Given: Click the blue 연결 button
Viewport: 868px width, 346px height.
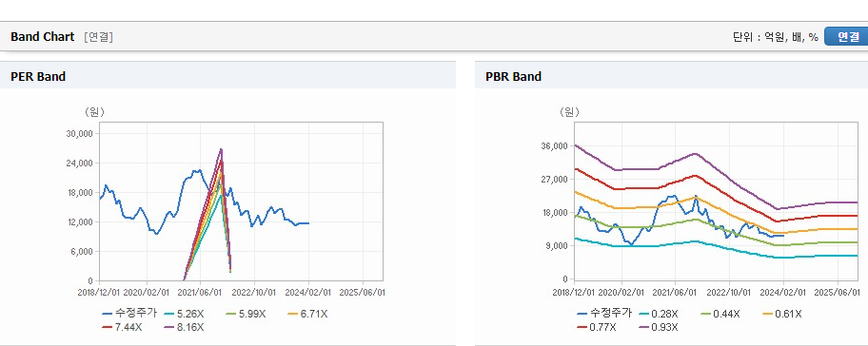Looking at the screenshot, I should (846, 36).
